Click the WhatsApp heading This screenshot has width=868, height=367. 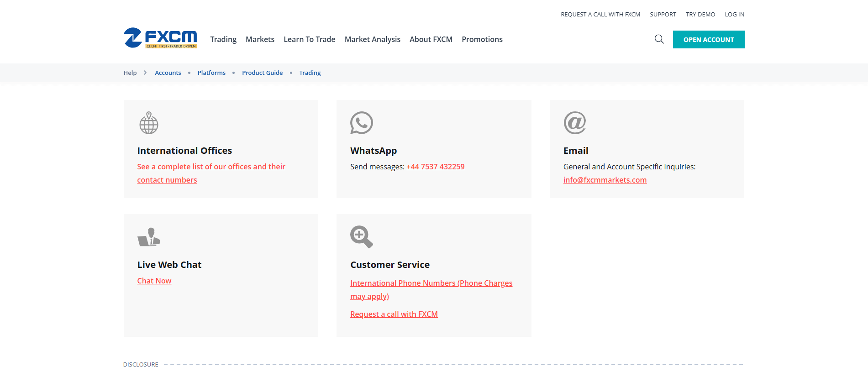(x=374, y=151)
